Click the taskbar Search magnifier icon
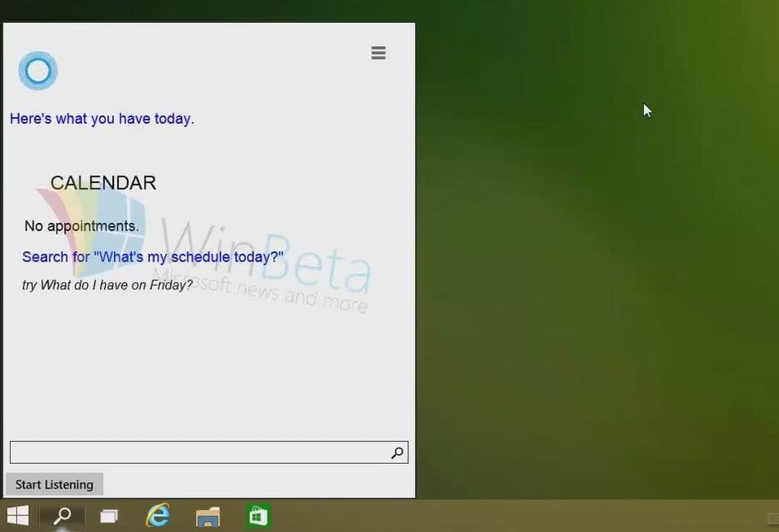The width and height of the screenshot is (779, 532). pos(62,516)
